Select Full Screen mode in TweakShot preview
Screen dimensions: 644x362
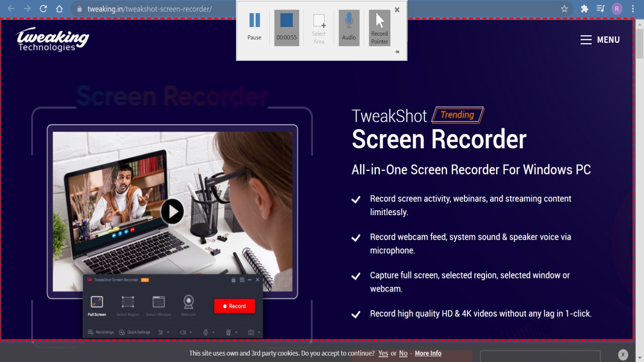click(x=97, y=306)
